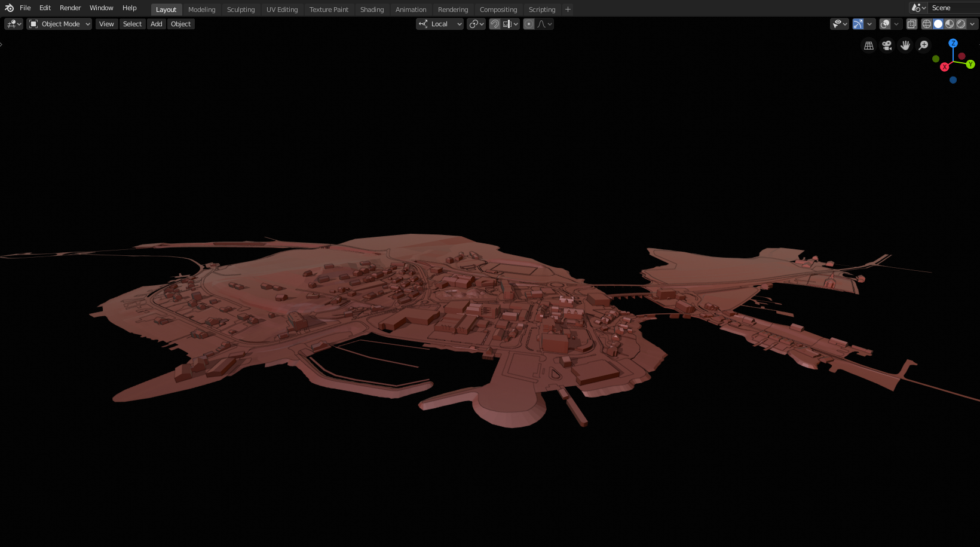Switch to wireframe viewport shading

927,24
